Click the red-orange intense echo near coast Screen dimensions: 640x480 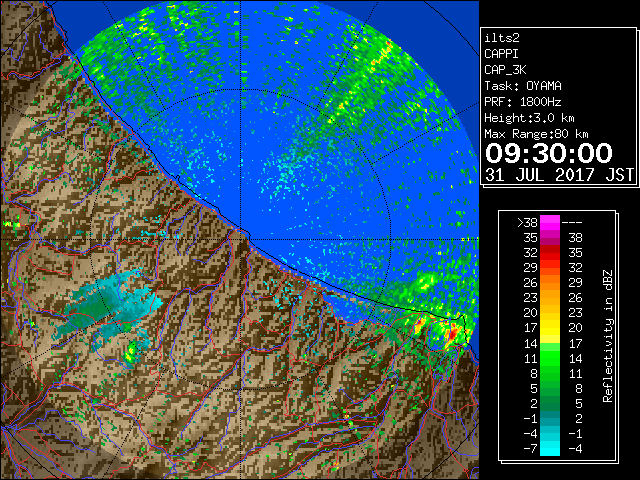(453, 333)
